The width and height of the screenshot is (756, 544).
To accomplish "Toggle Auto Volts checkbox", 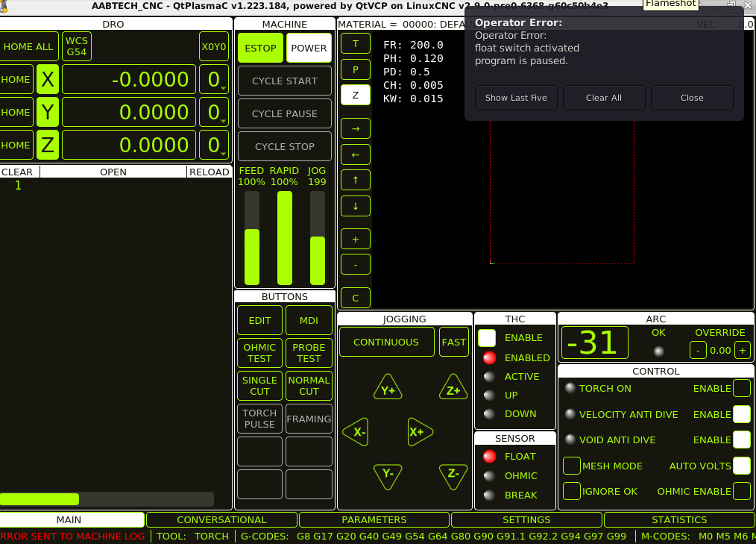I will coord(742,466).
